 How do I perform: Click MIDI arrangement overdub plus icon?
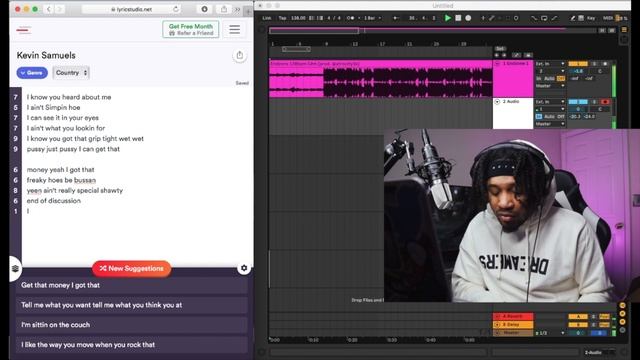483,18
